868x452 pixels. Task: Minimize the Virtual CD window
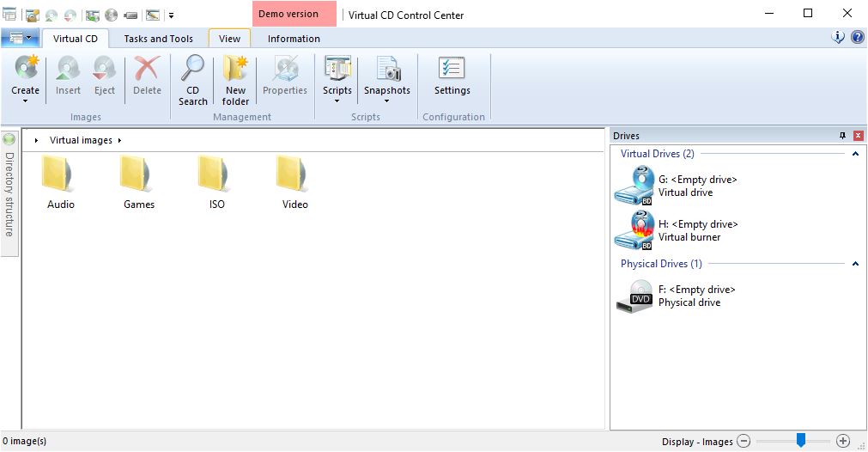[x=769, y=13]
